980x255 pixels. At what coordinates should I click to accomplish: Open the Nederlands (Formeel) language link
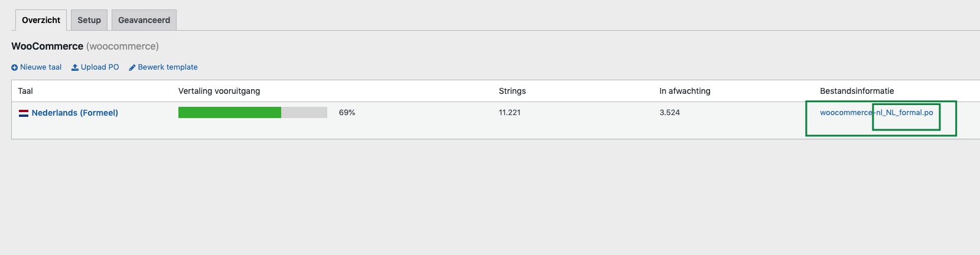(x=75, y=113)
